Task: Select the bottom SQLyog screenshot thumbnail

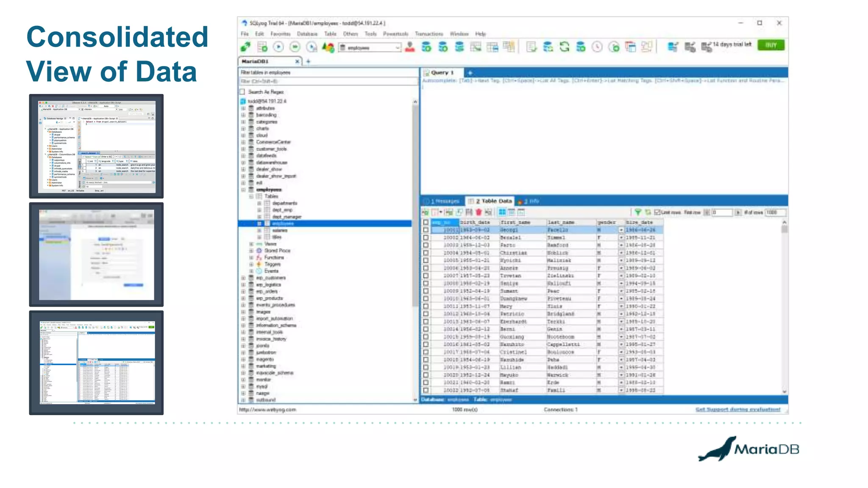Action: pos(96,363)
